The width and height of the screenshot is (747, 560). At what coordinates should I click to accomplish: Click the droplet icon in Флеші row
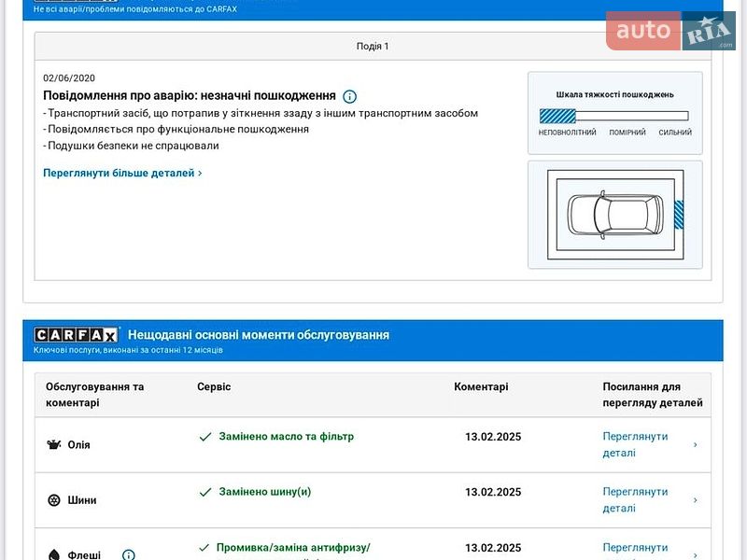click(x=54, y=554)
